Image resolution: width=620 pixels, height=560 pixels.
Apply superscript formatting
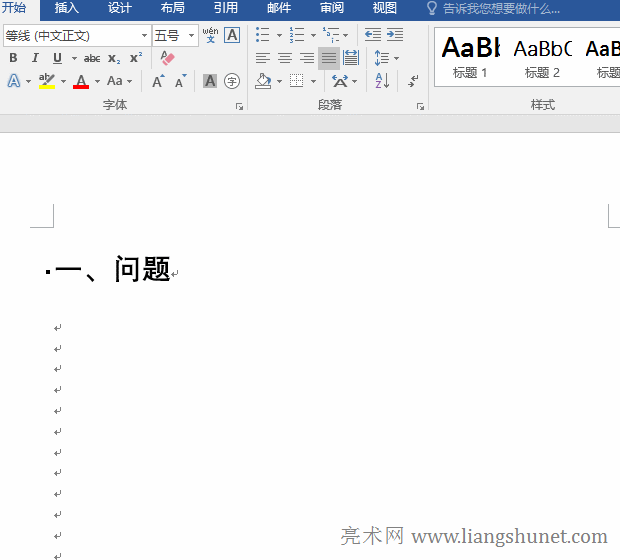tap(135, 58)
